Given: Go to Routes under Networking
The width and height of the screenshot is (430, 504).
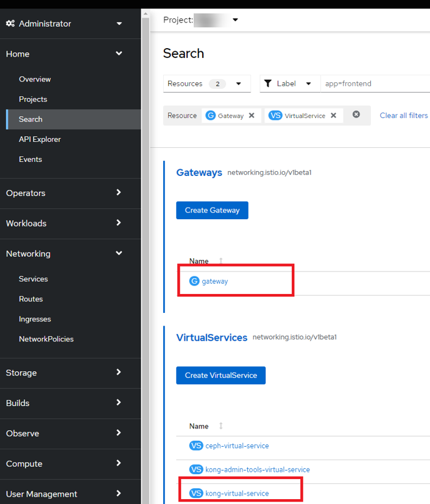Looking at the screenshot, I should (31, 299).
